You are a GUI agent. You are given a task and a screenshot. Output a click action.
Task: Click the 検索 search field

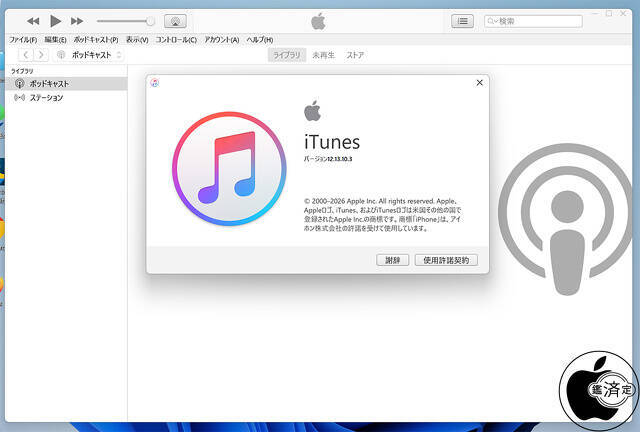click(x=536, y=21)
